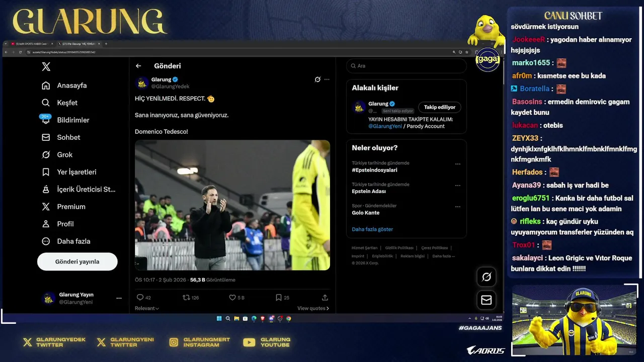Open Gizlilik Politikası footer link
Image resolution: width=644 pixels, height=362 pixels.
(x=399, y=248)
